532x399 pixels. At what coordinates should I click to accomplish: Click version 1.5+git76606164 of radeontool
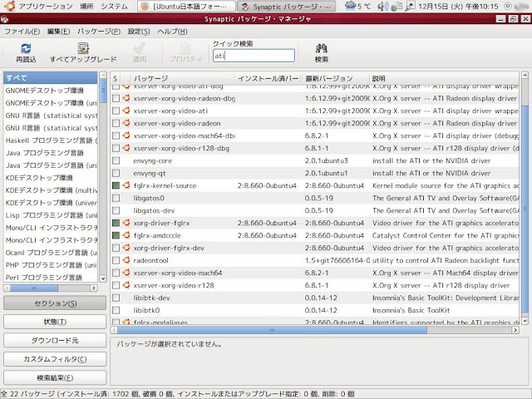(x=337, y=260)
